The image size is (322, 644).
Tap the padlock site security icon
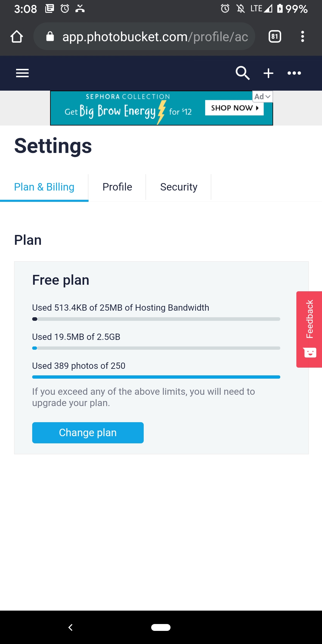point(50,37)
